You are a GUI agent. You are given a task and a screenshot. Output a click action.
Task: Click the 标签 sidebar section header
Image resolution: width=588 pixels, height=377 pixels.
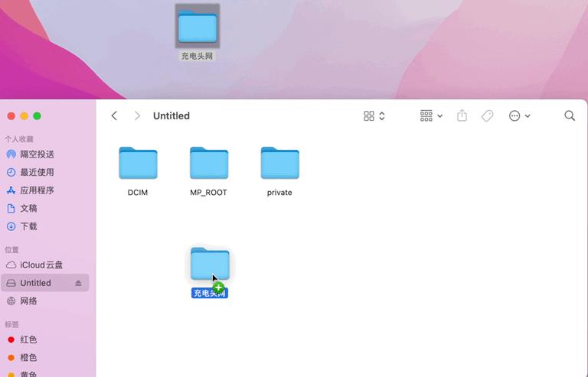(11, 324)
